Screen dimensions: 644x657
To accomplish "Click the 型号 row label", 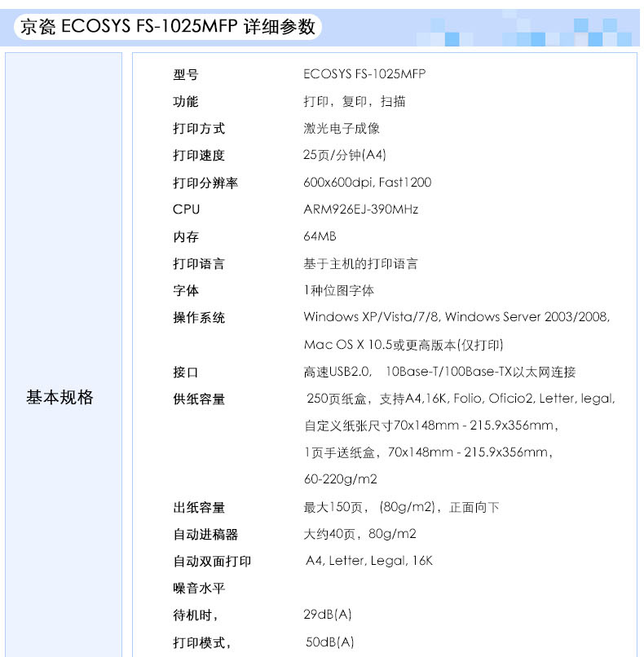I will coord(185,75).
